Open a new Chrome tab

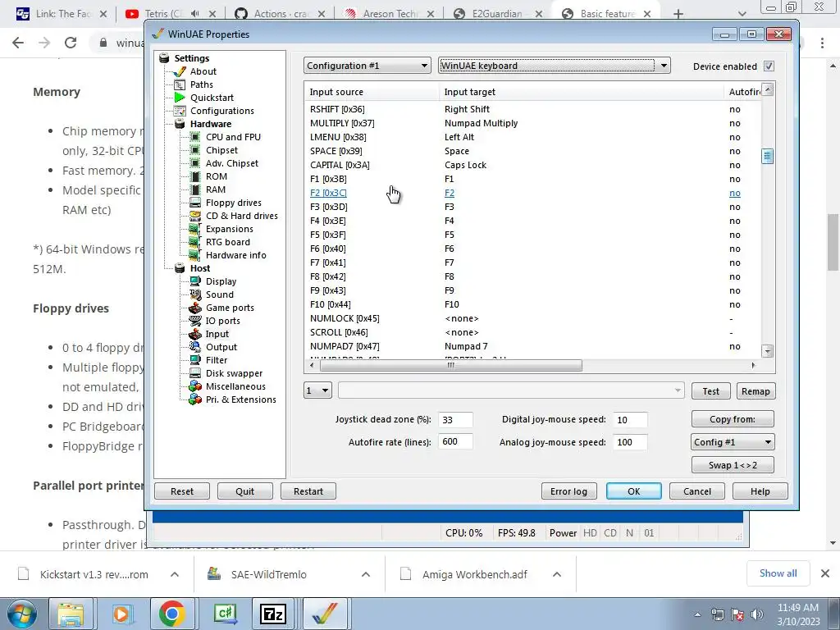tap(678, 14)
